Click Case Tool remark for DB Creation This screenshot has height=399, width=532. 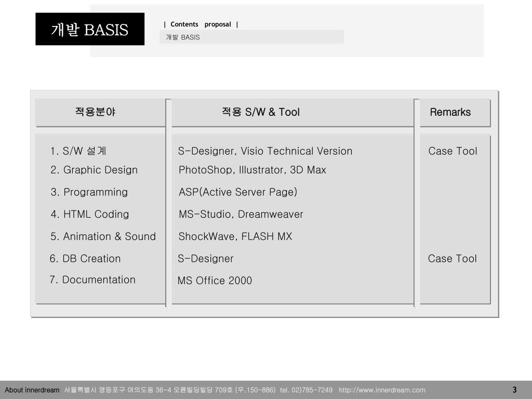coord(453,259)
